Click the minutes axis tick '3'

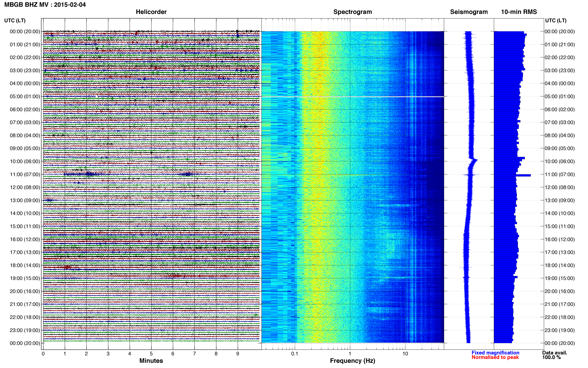point(108,354)
